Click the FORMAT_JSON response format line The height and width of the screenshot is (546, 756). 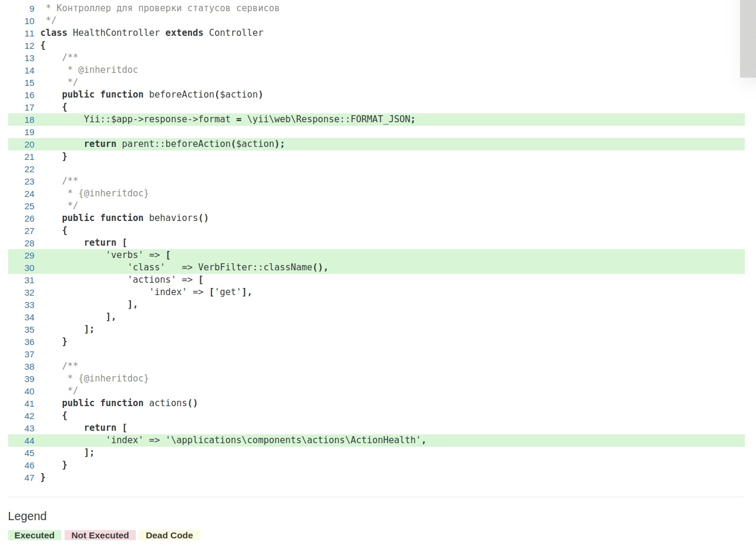point(376,120)
